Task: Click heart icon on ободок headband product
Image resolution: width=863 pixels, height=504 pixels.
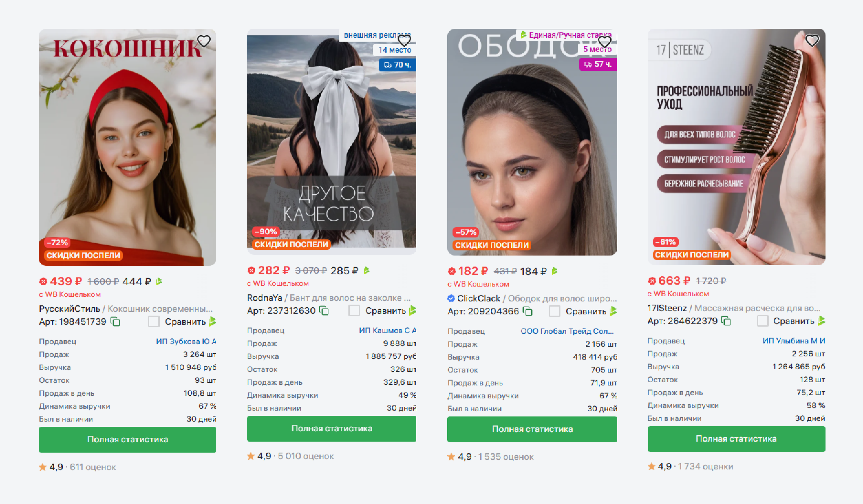Action: pyautogui.click(x=604, y=42)
